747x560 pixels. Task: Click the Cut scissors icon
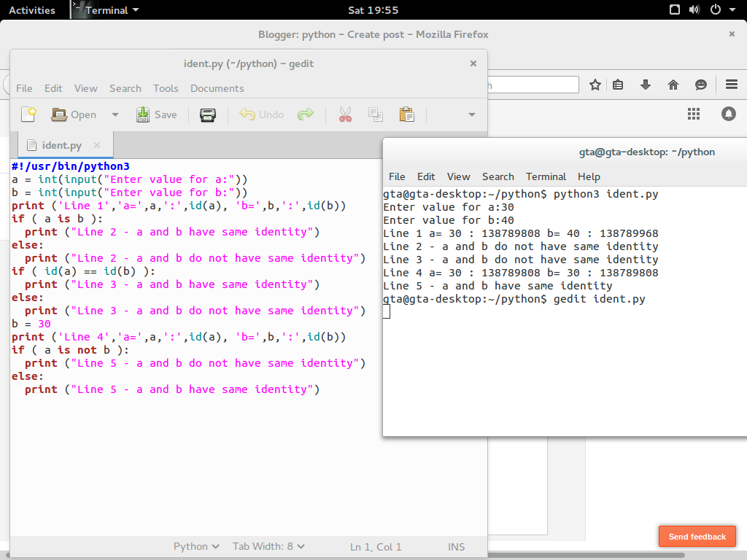[345, 114]
